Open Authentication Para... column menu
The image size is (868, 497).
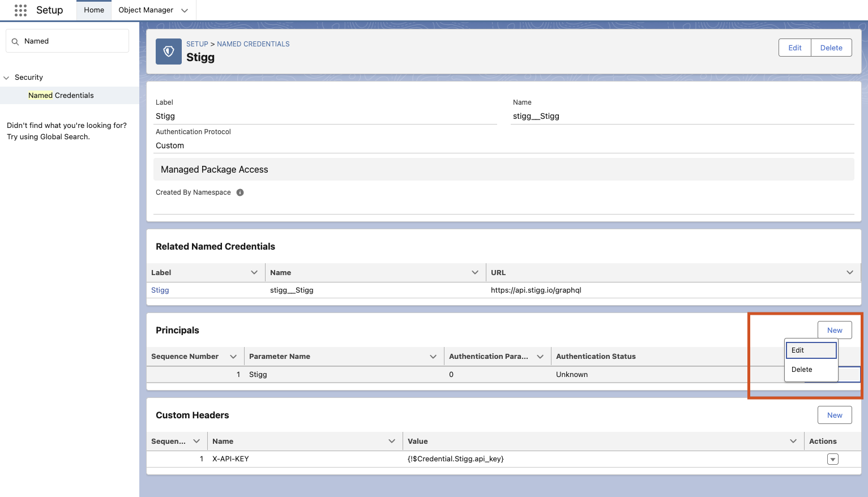(540, 357)
